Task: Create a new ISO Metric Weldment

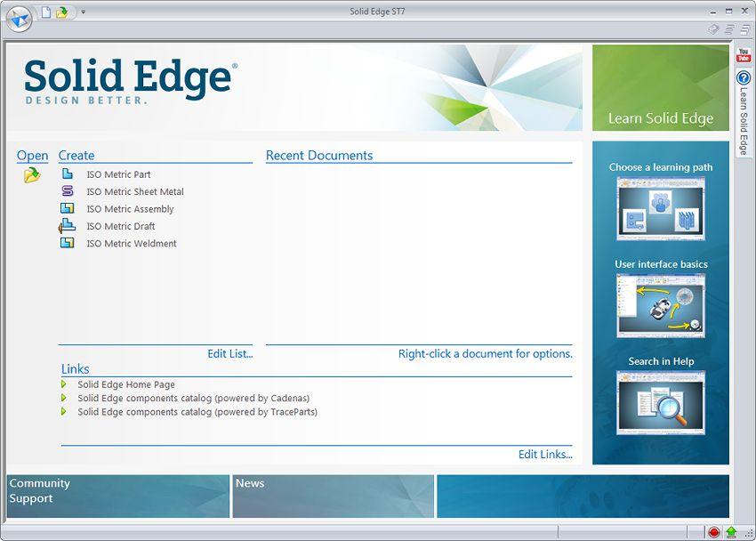Action: 132,244
